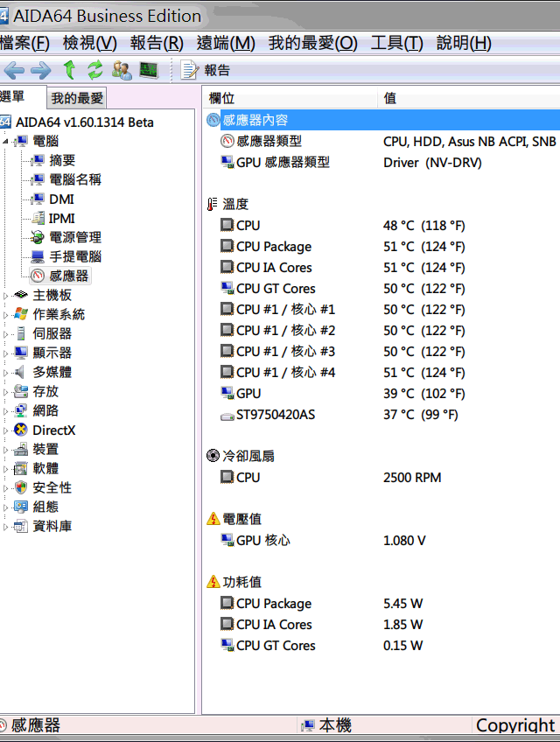Expand the 存放 tree node
The width and height of the screenshot is (560, 742).
coord(5,392)
